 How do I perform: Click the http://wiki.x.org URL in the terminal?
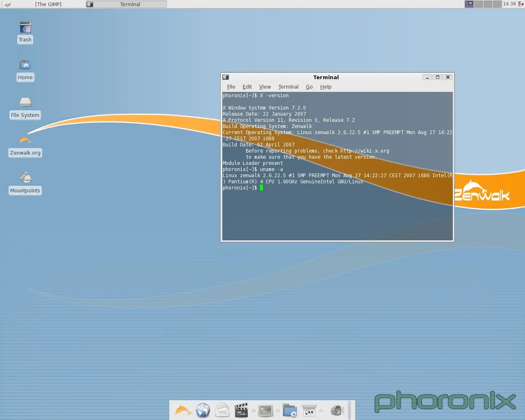(x=365, y=151)
